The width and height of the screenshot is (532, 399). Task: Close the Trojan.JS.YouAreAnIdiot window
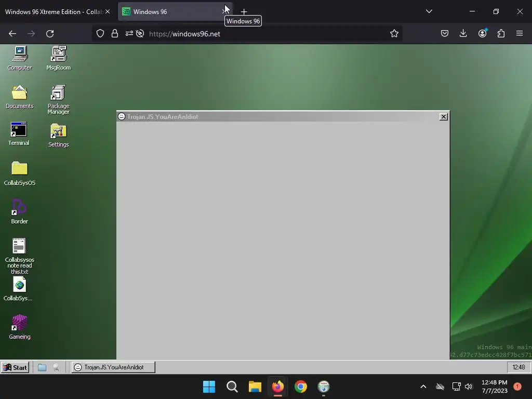[x=443, y=117]
